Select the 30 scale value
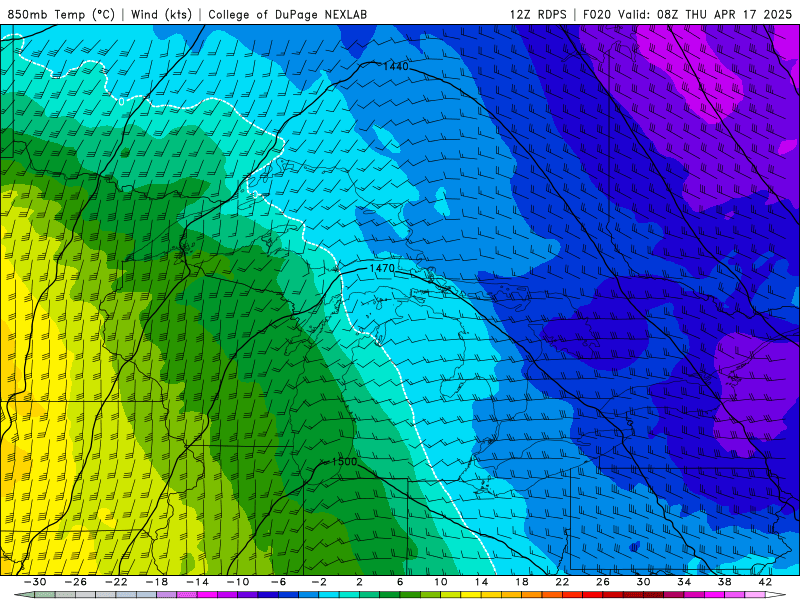Viewport: 800px width, 600px height. pyautogui.click(x=643, y=582)
